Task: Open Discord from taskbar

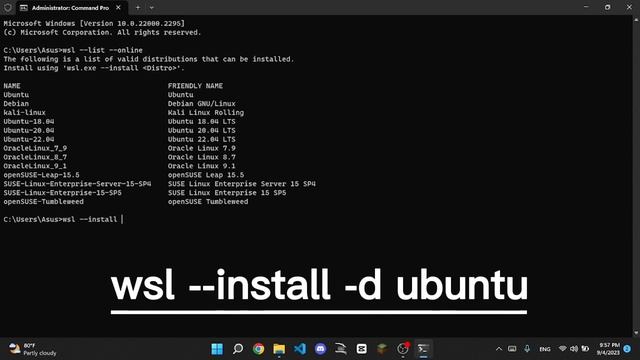Action: tap(320, 349)
